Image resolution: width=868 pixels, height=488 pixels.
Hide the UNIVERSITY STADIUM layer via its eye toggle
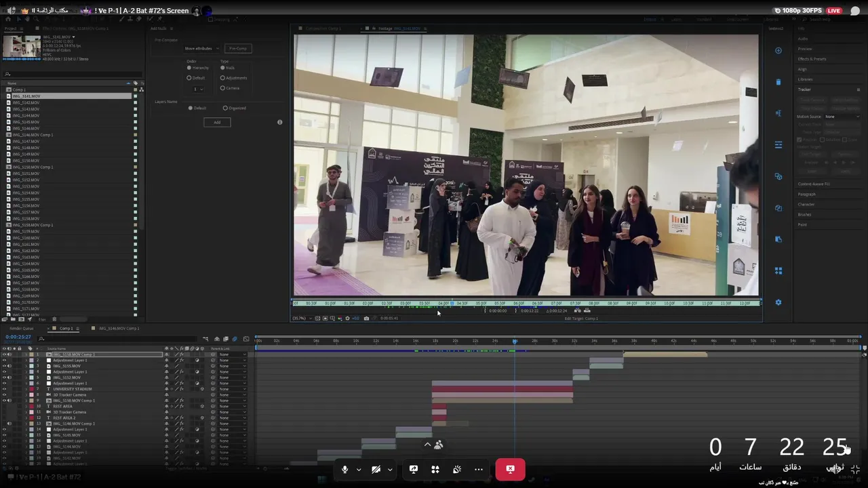[x=4, y=389]
